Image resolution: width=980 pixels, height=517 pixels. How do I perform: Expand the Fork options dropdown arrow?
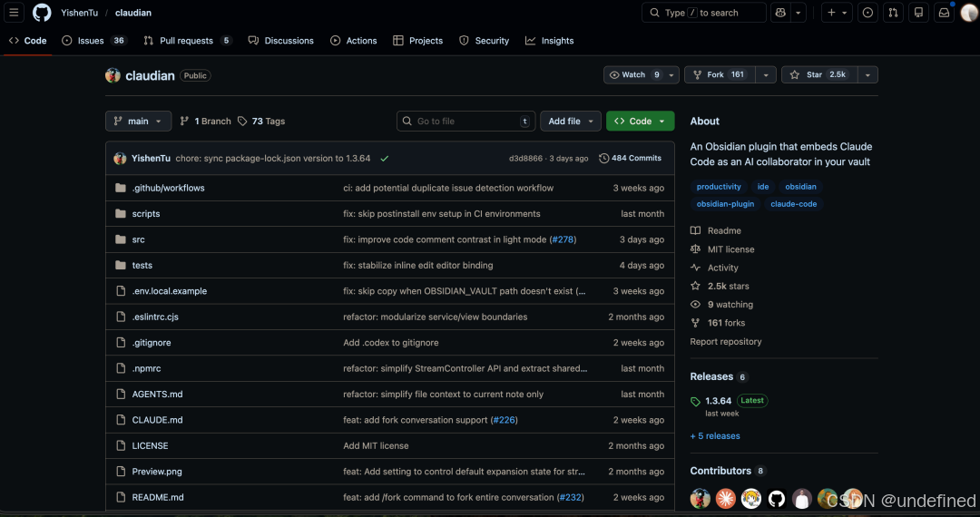click(x=766, y=75)
